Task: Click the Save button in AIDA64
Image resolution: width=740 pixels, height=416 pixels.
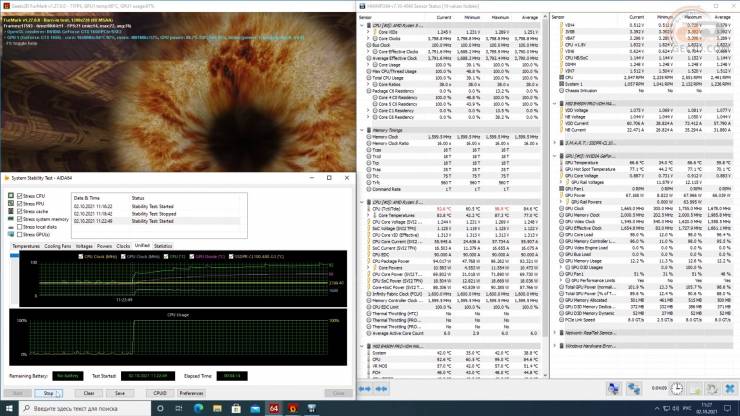Action: (x=120, y=393)
